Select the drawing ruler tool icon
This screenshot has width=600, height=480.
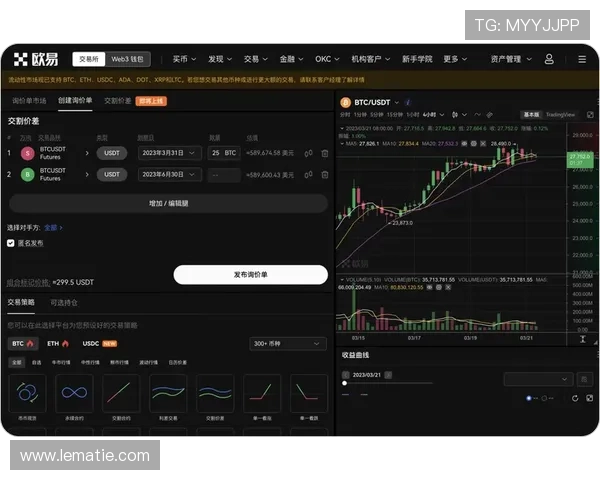tap(489, 115)
